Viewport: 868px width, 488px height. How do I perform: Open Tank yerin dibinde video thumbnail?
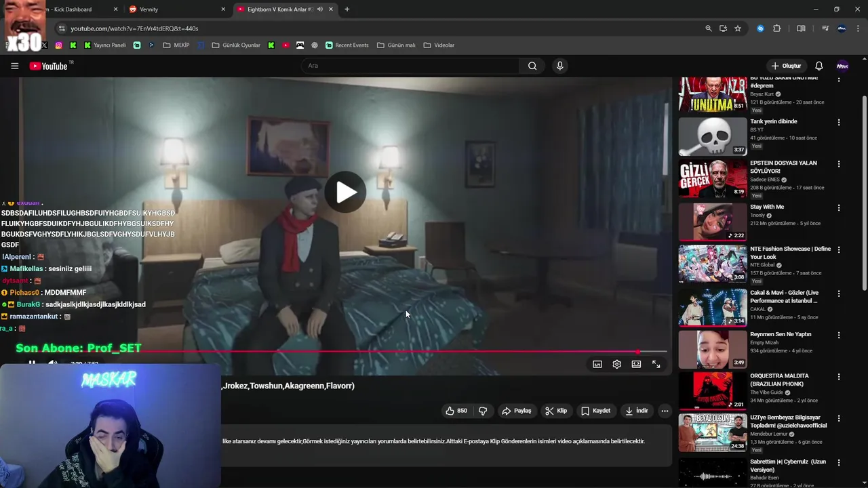(x=713, y=136)
